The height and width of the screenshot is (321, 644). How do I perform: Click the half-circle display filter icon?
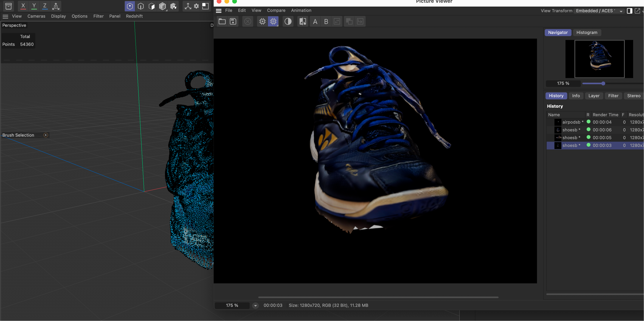(288, 22)
